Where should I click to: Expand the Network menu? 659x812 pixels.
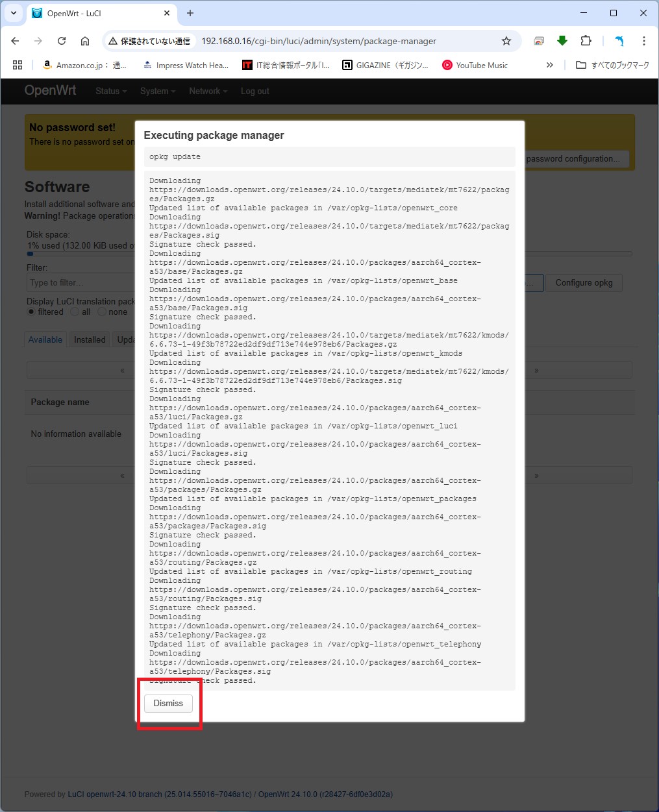pos(208,92)
